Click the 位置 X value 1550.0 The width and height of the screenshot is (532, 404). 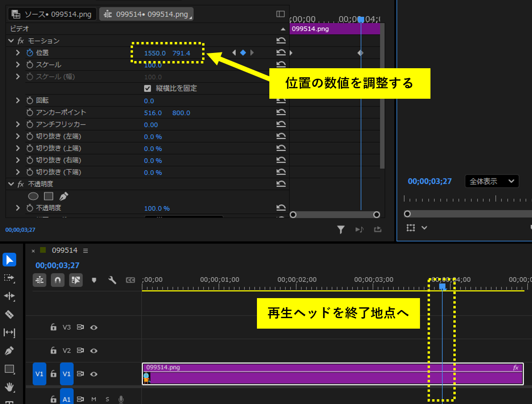154,53
